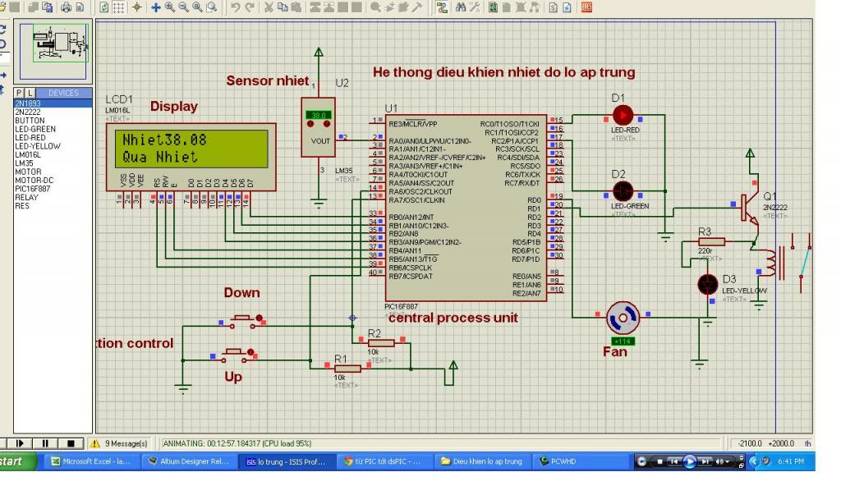Select LED-YELLOW in the devices list

36,145
